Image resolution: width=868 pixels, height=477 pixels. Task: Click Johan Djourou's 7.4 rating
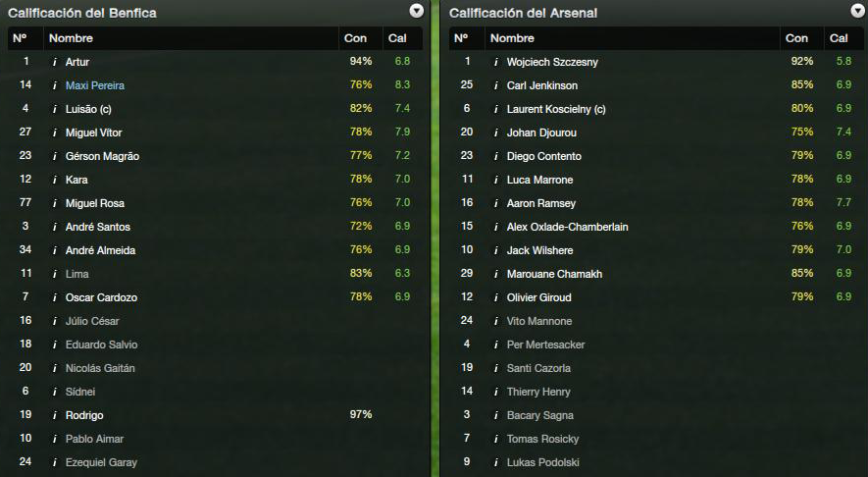point(843,132)
